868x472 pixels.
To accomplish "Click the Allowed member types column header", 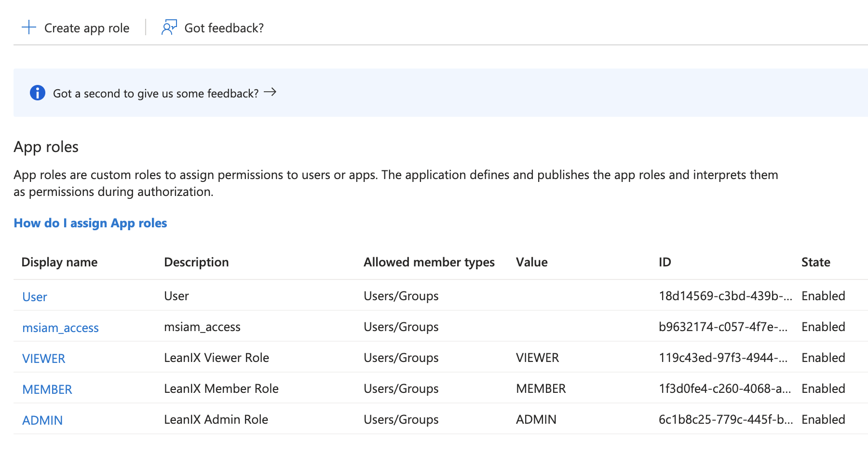I will pos(429,262).
